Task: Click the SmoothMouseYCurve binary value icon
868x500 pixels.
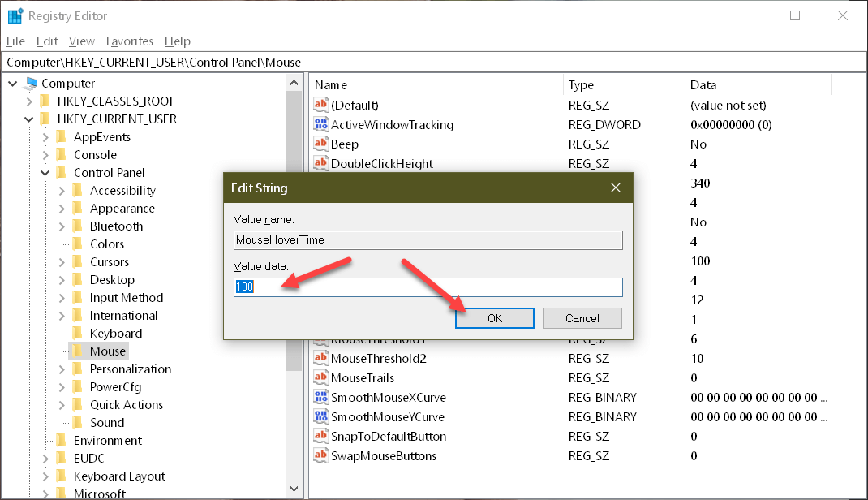Action: click(321, 416)
